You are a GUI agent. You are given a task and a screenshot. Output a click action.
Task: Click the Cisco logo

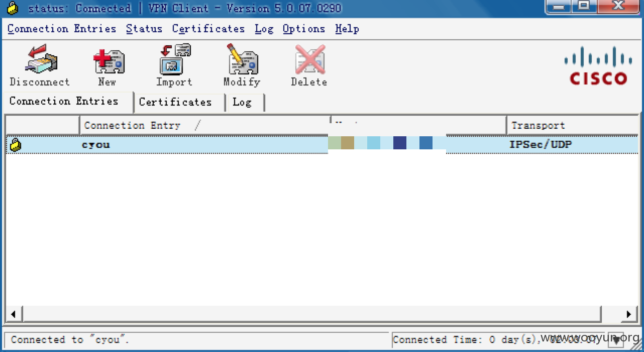point(598,65)
